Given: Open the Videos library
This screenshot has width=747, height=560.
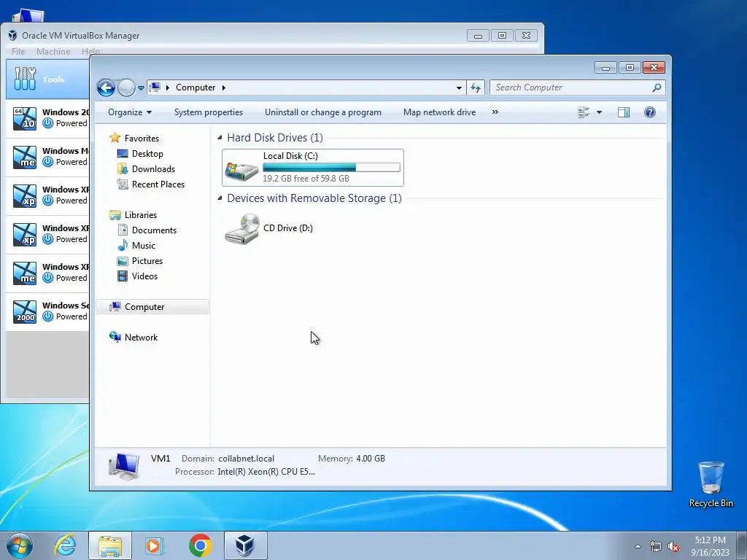Looking at the screenshot, I should click(144, 276).
